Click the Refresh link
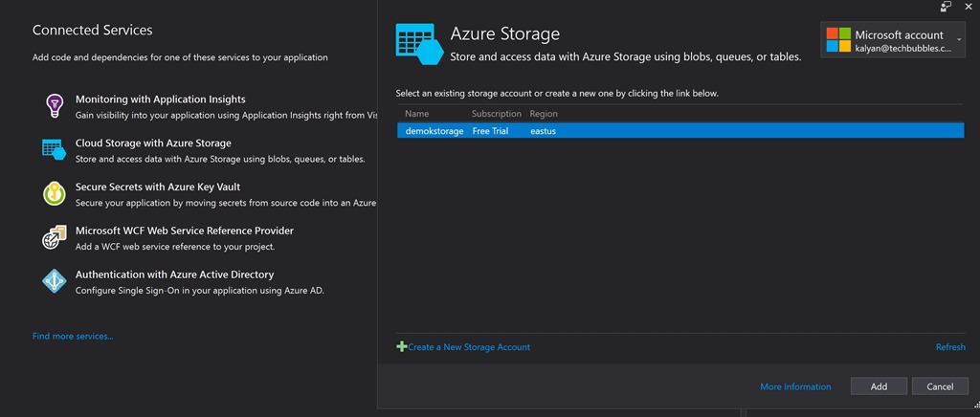The image size is (980, 417). tap(950, 347)
